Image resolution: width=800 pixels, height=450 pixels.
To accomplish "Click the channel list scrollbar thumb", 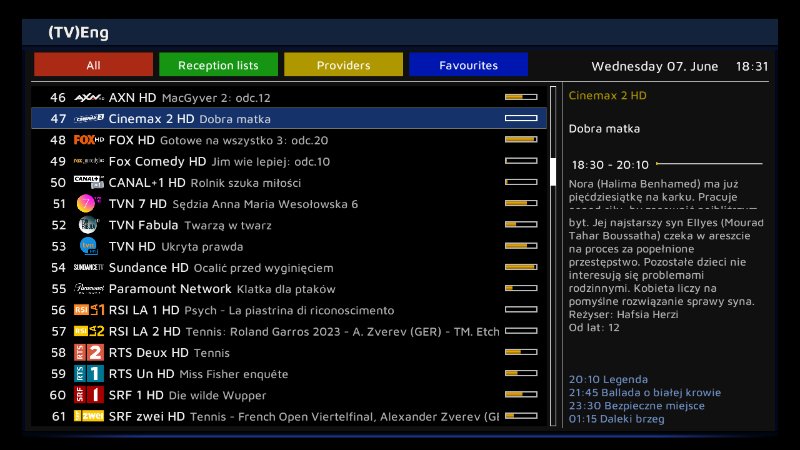I will click(553, 171).
